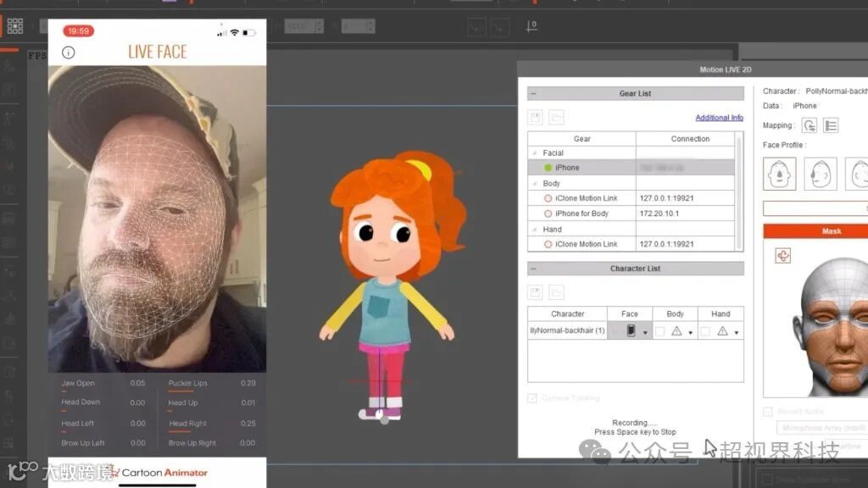
Task: Click the warning triangle in Body column
Action: 676,331
